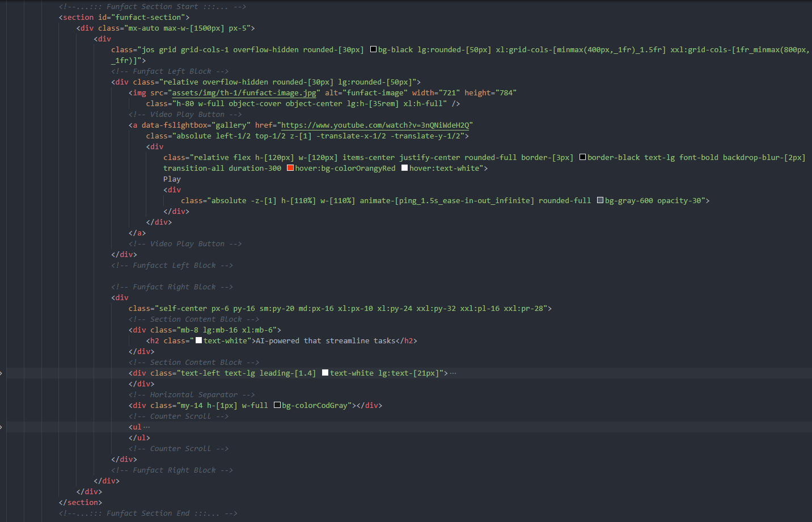Click the height="784" attribute

(490, 92)
